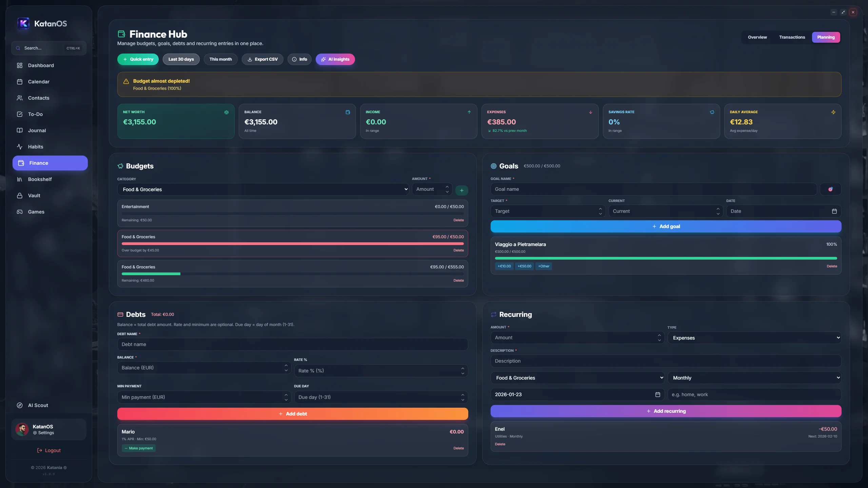Viewport: 868px width, 488px height.
Task: Expand the budget Category dropdown
Action: click(x=263, y=189)
